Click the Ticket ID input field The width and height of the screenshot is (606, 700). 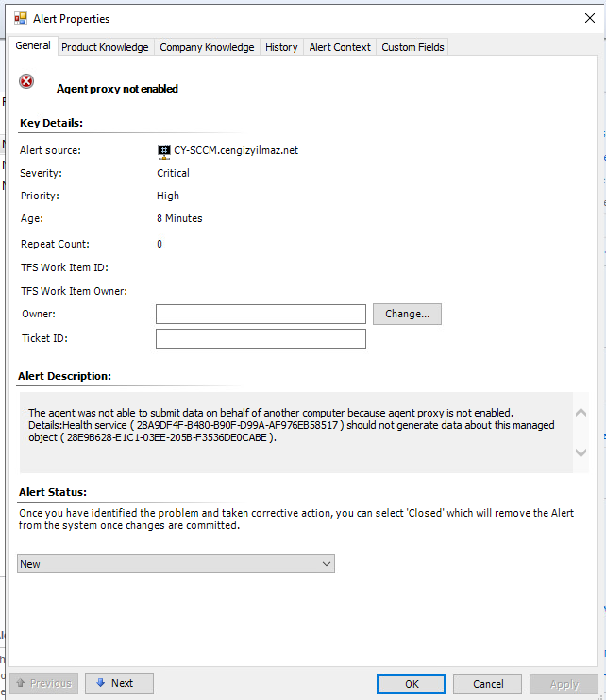(x=261, y=339)
